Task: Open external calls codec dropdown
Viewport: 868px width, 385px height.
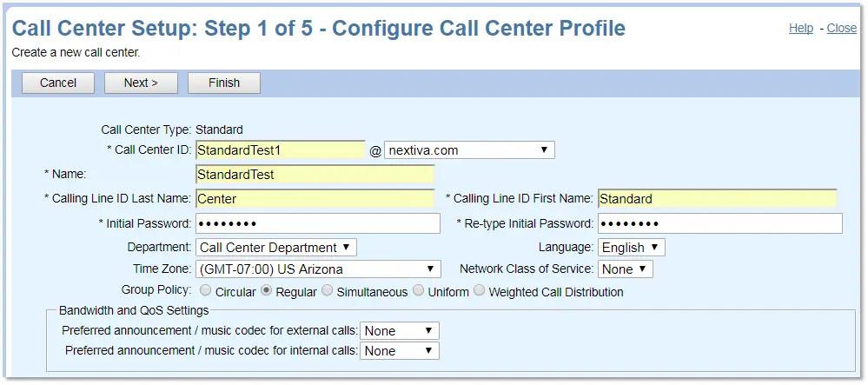Action: [399, 331]
